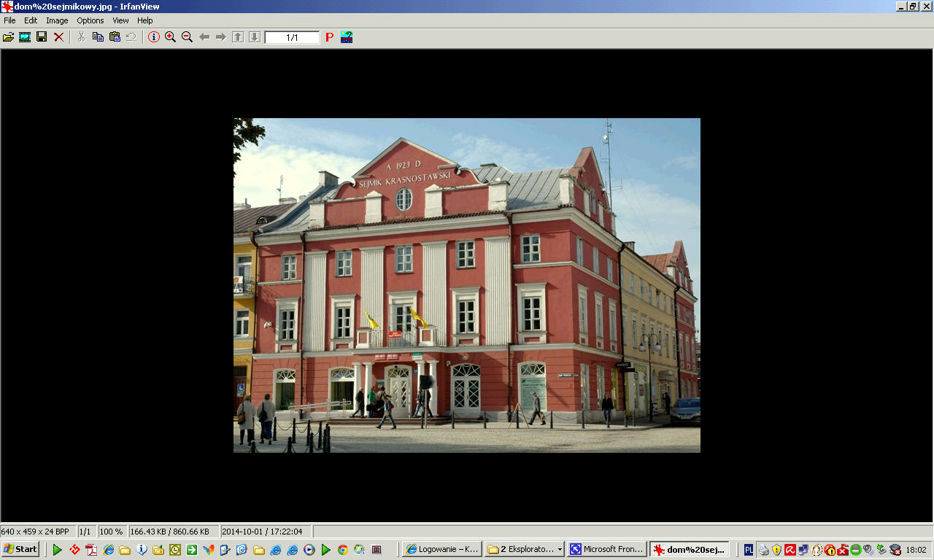Viewport: 934px width, 560px height.
Task: Open the Windows Start button
Action: (x=20, y=549)
